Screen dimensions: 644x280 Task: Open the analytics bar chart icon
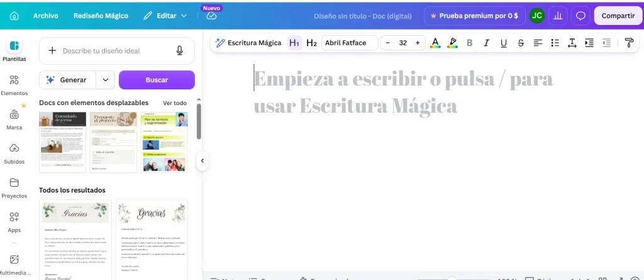point(558,16)
